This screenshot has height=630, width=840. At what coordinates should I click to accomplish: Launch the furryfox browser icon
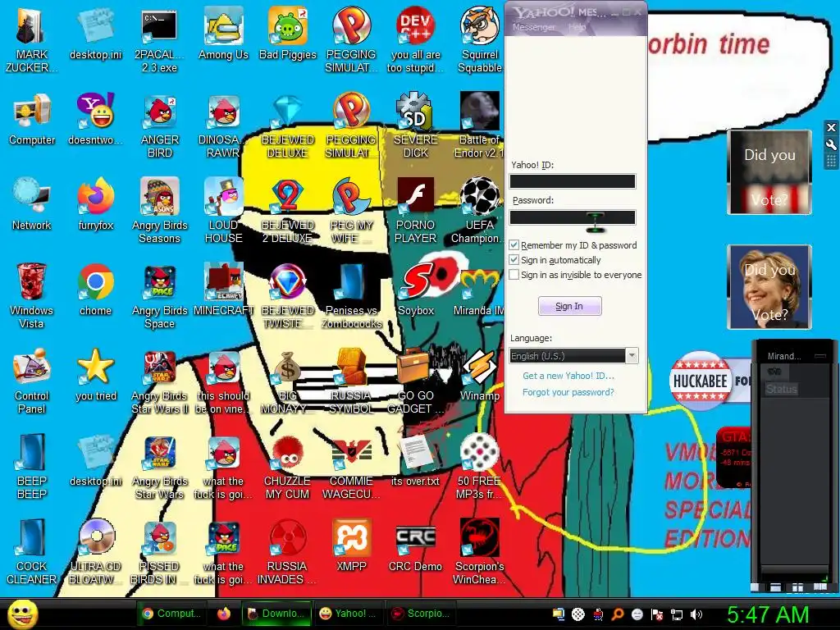point(96,203)
